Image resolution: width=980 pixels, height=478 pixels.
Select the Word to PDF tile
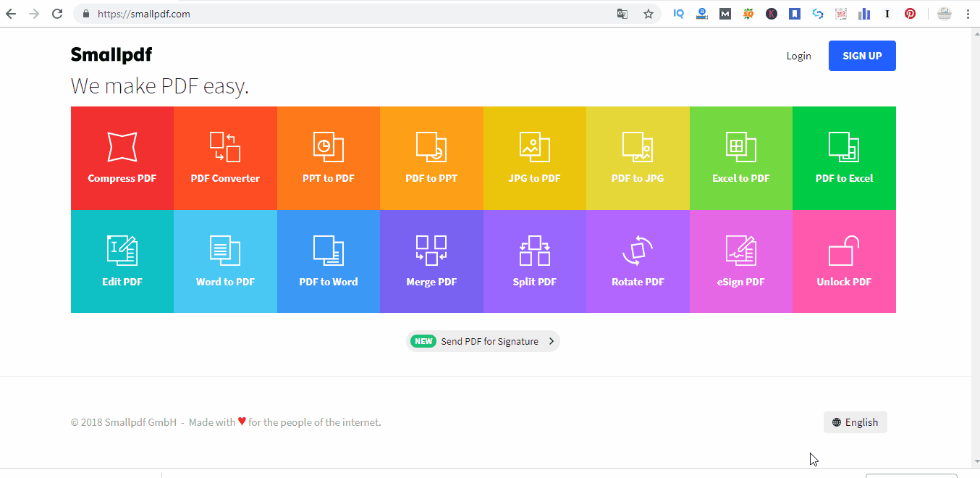(225, 261)
